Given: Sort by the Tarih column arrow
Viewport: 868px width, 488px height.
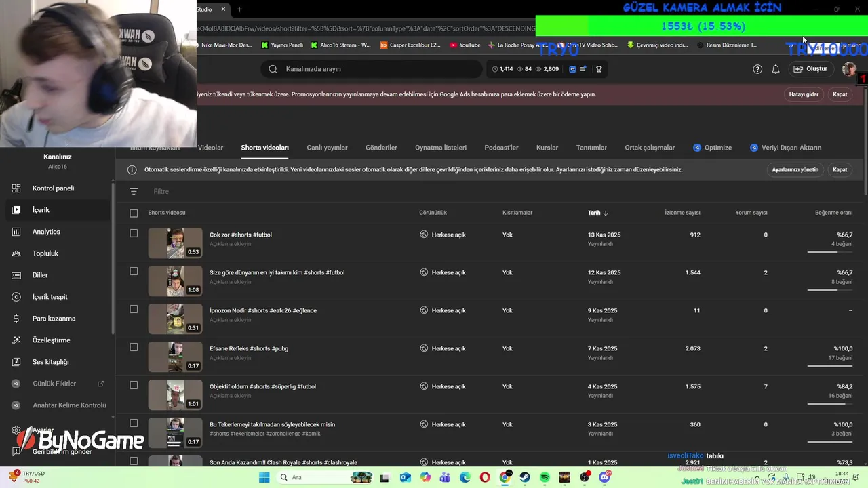Looking at the screenshot, I should 606,213.
